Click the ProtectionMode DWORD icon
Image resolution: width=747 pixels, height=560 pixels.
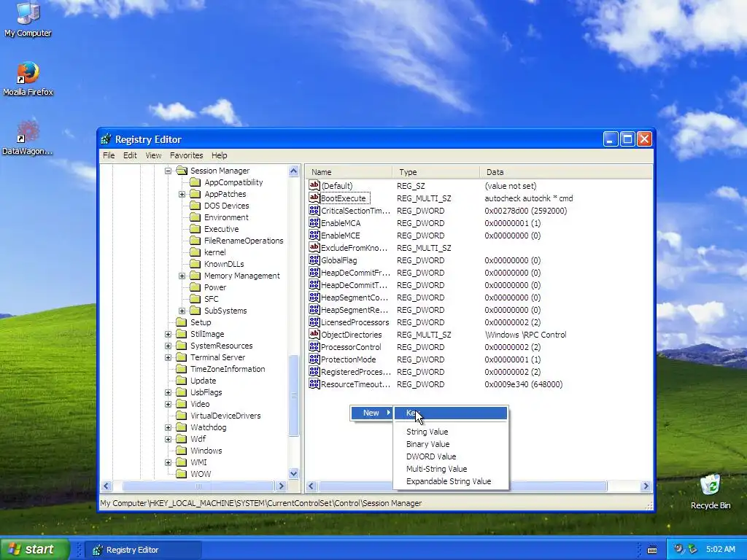pos(314,359)
